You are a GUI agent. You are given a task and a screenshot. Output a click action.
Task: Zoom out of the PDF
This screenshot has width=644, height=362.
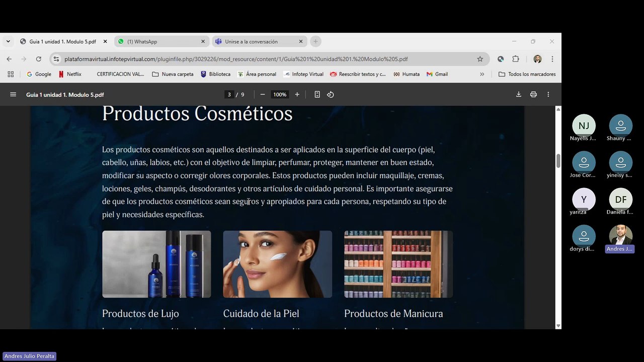click(263, 95)
